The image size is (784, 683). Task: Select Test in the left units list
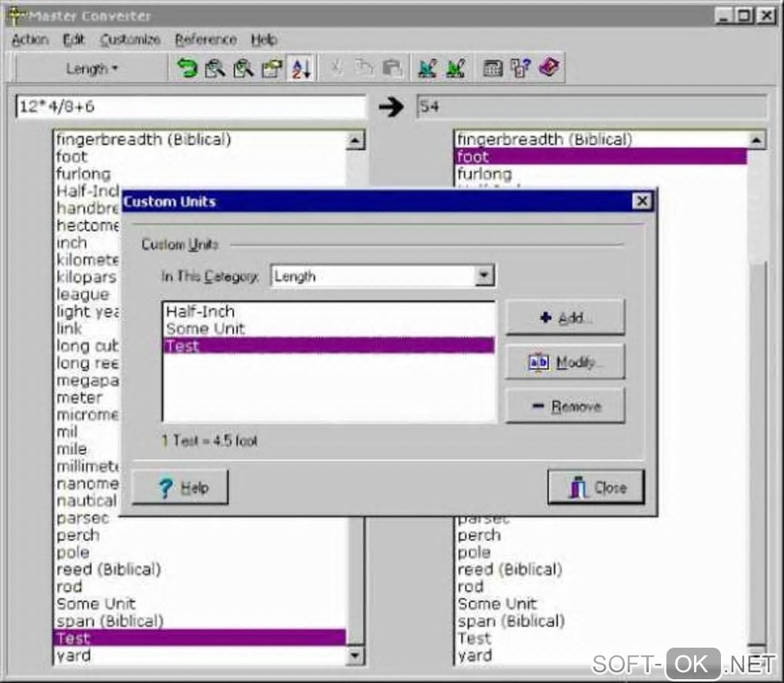[200, 638]
